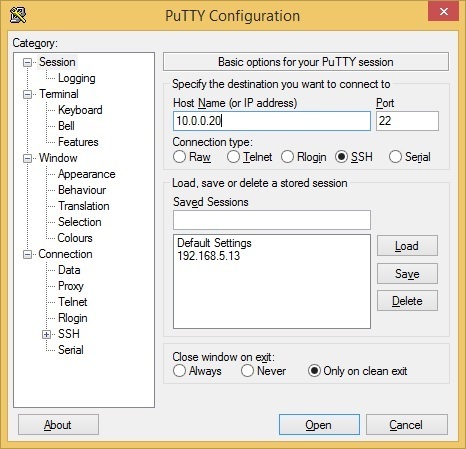
Task: Collapse the Session tree node
Action: [x=27, y=62]
